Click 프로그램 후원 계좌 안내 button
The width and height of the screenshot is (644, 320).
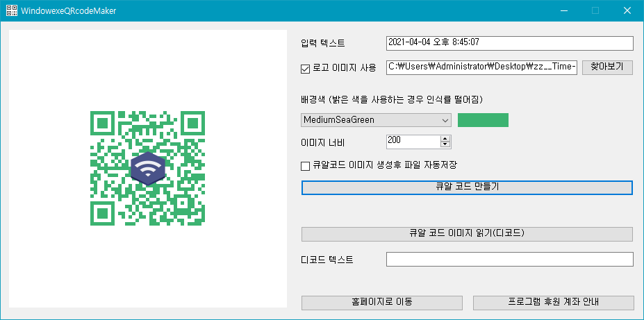click(x=554, y=303)
